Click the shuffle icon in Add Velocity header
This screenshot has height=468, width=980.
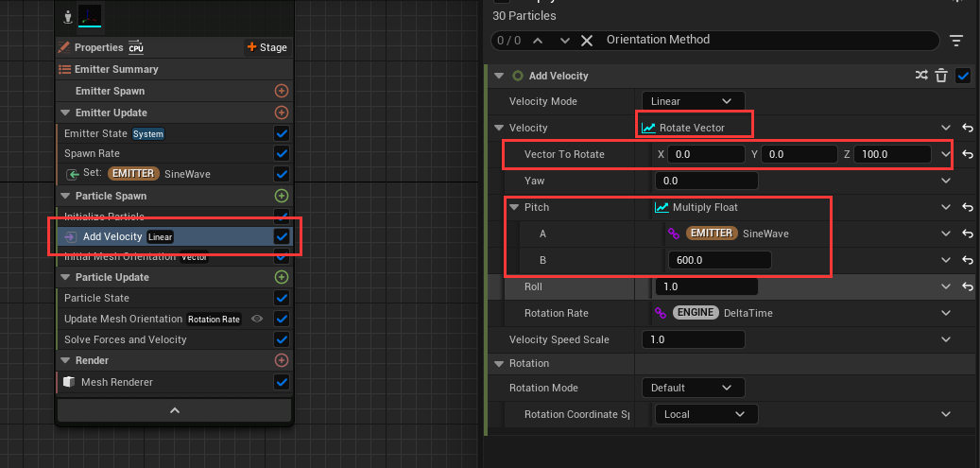pyautogui.click(x=921, y=76)
